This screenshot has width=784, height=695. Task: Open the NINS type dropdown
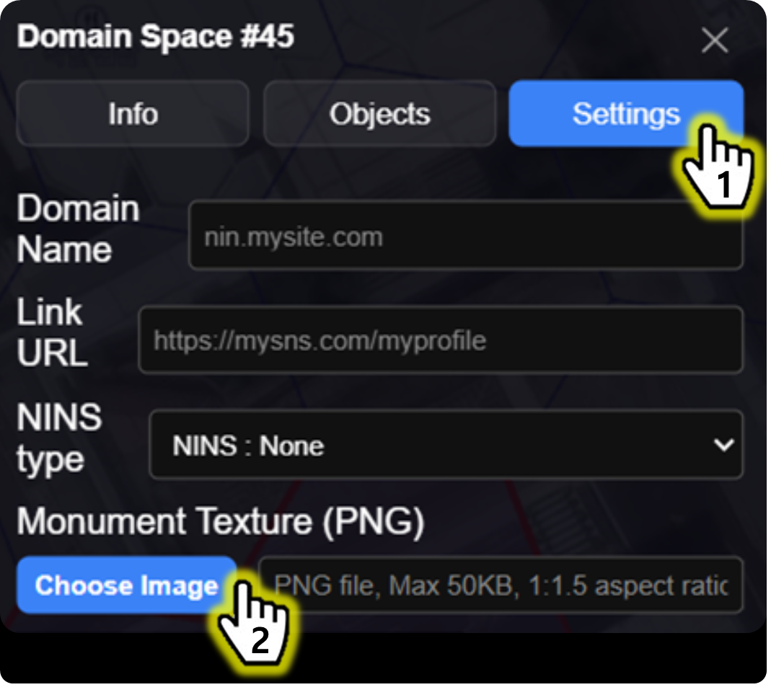pyautogui.click(x=445, y=446)
